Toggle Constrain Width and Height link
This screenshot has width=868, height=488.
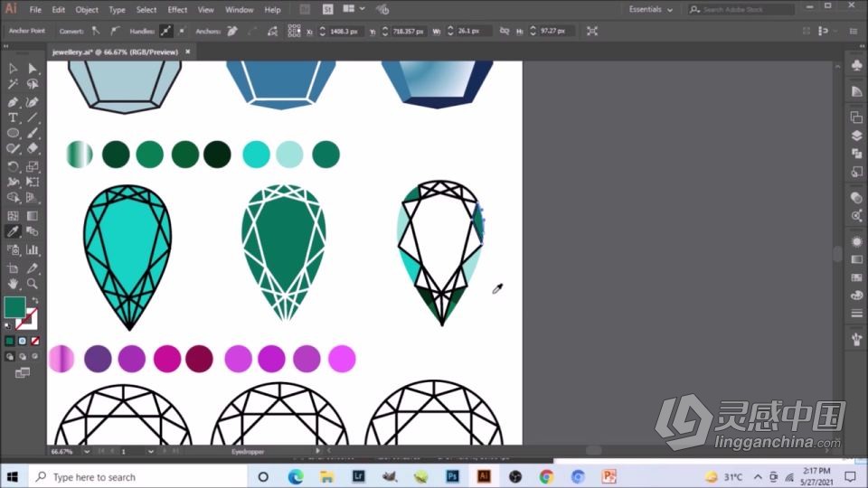pyautogui.click(x=505, y=31)
